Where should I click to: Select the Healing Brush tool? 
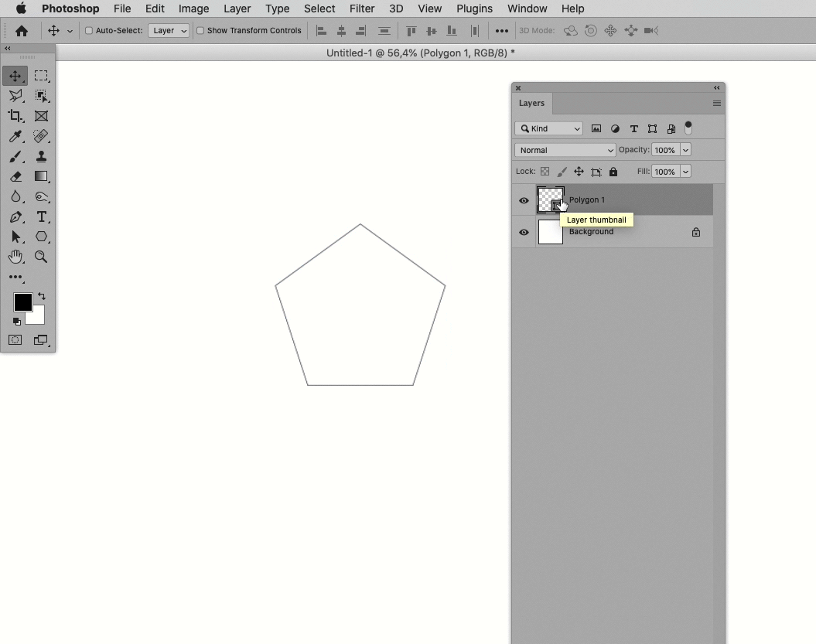41,136
